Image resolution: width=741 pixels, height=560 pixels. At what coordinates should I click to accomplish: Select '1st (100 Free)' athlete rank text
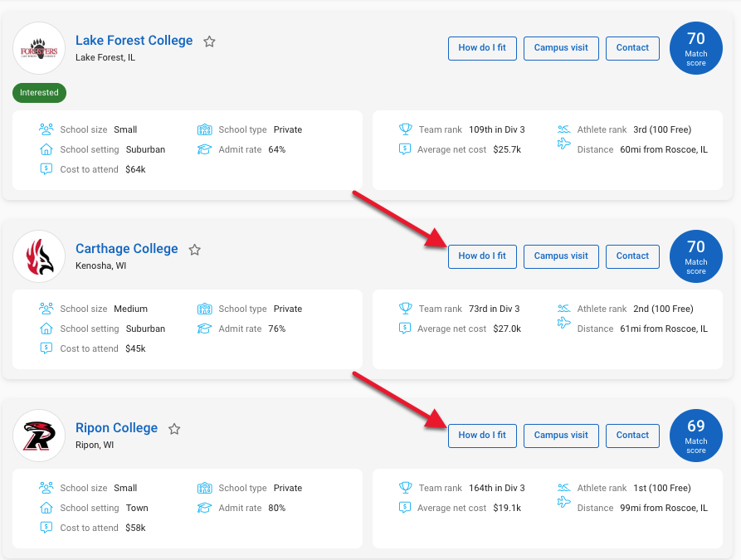[x=662, y=488]
